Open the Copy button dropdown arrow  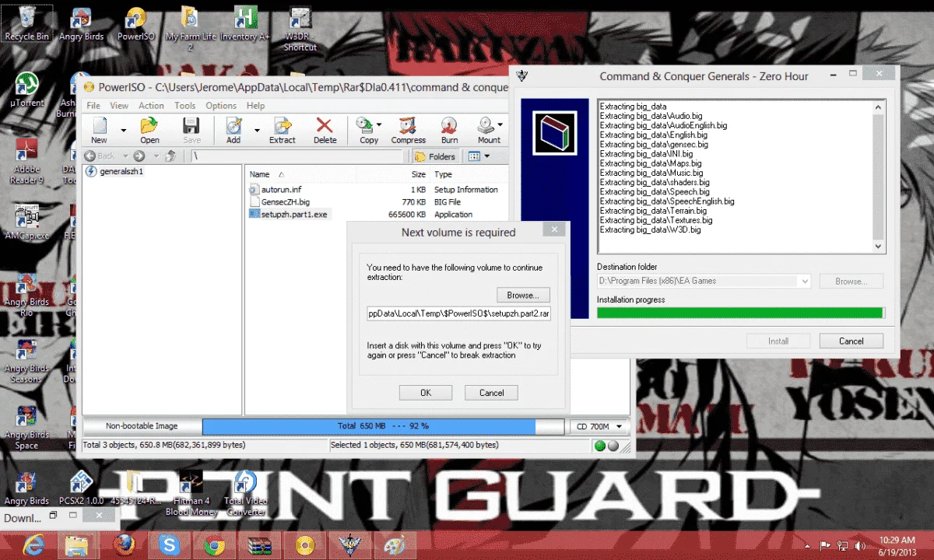click(379, 124)
